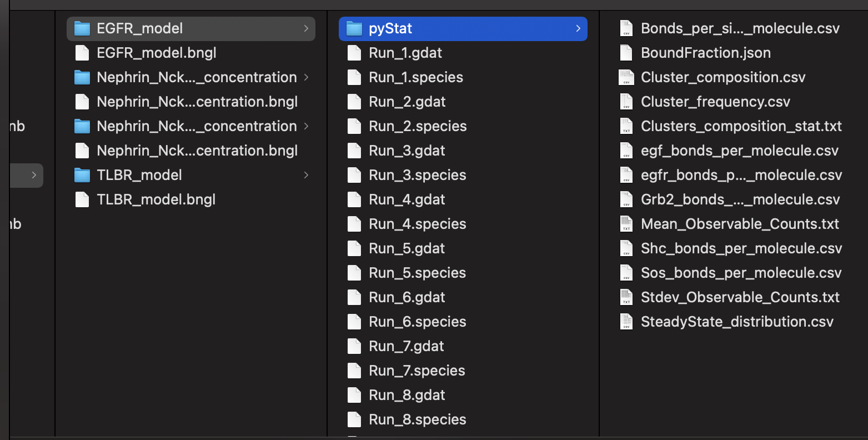This screenshot has height=440, width=868.
Task: Click the chevron on the highlighted sidebar row
Action: pyautogui.click(x=34, y=175)
